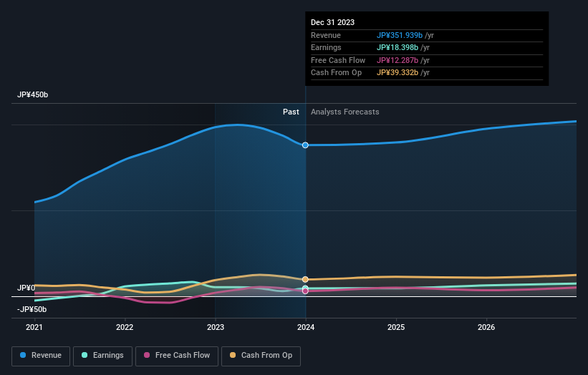Click the JP¥0 y-axis label

[x=26, y=288]
